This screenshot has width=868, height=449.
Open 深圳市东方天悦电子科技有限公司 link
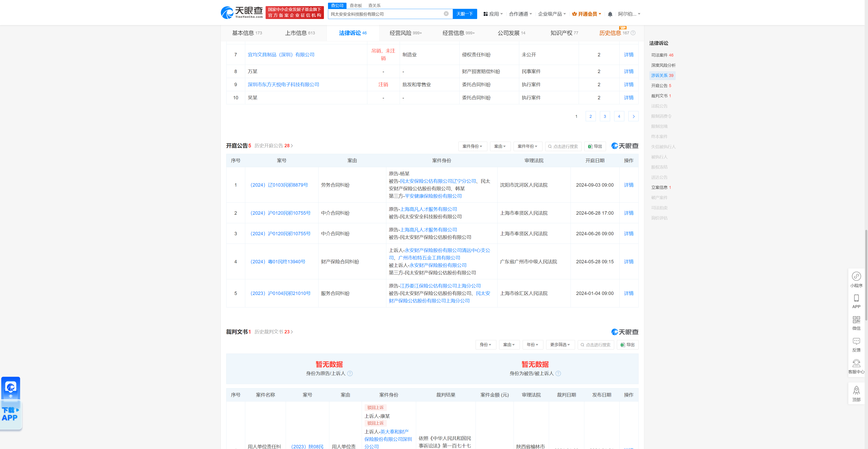coord(283,84)
